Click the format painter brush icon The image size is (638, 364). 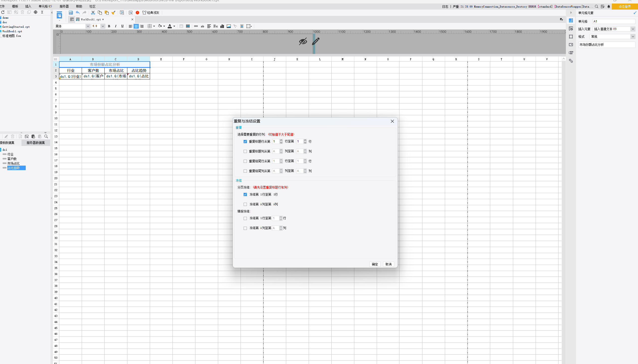pos(113,13)
